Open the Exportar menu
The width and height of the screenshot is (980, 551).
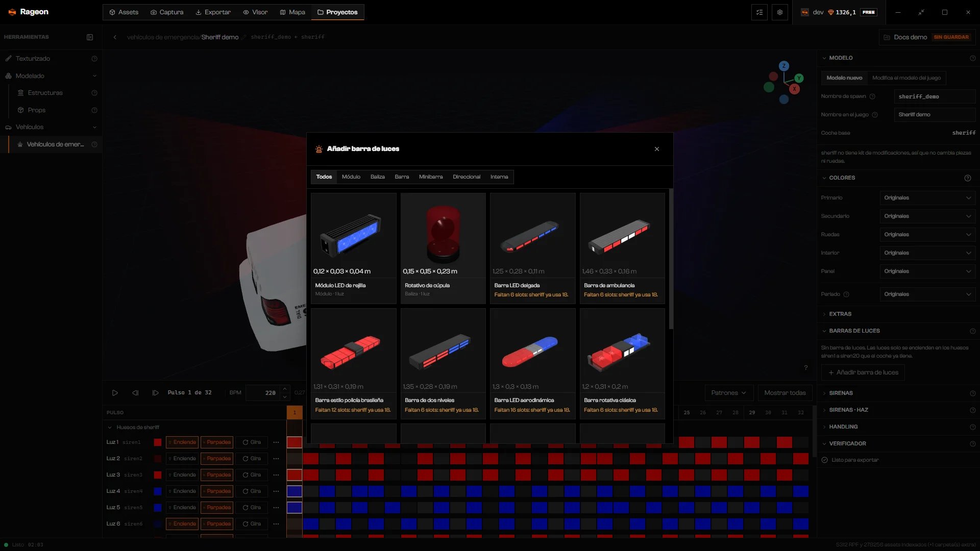[x=213, y=12]
